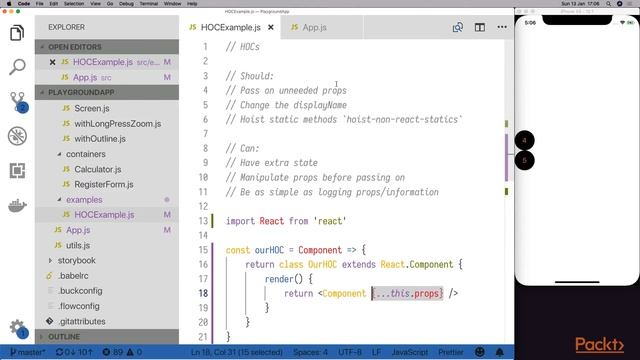Expand the Outline section

point(107,337)
